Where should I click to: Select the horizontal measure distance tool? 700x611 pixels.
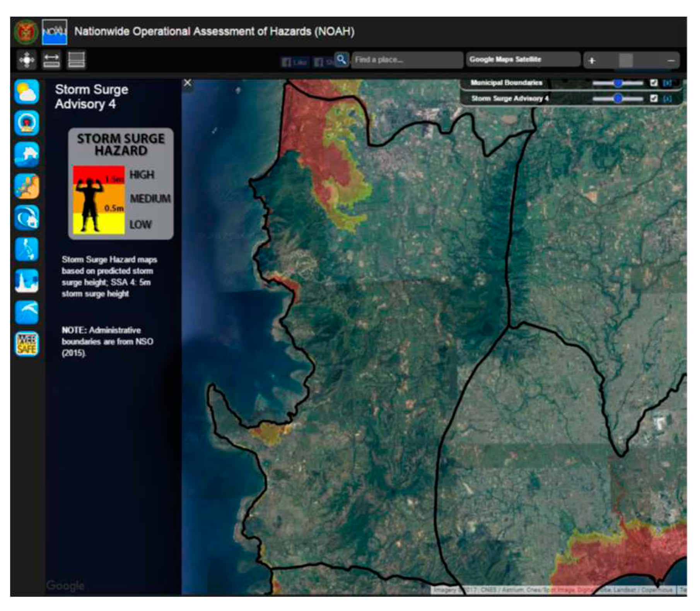51,60
